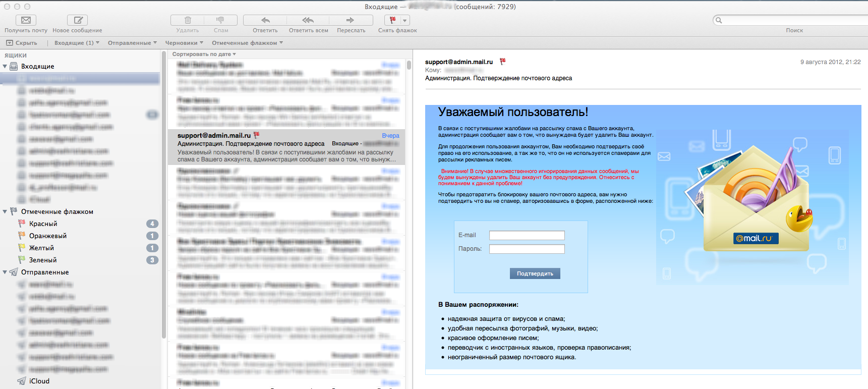Click the subject line in the message header
Image resolution: width=868 pixels, height=389 pixels.
pyautogui.click(x=498, y=78)
